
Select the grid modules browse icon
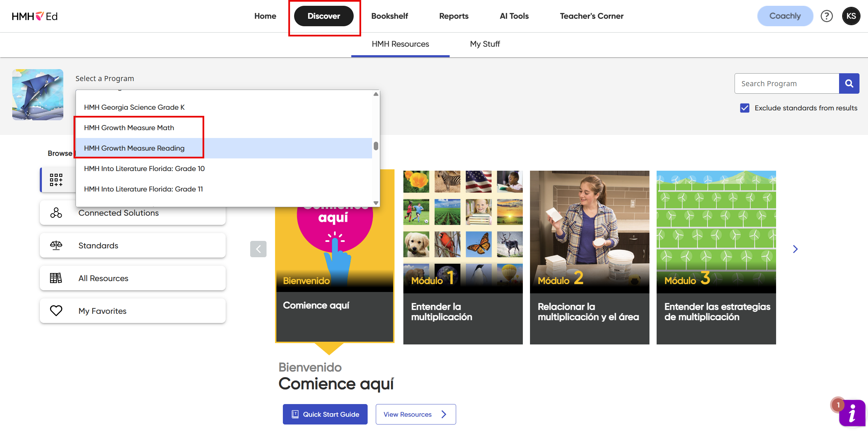(x=56, y=180)
